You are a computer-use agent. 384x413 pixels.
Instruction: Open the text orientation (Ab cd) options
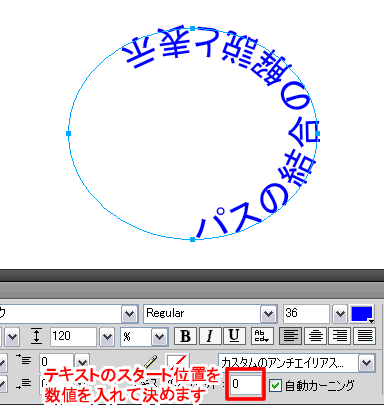coord(262,336)
